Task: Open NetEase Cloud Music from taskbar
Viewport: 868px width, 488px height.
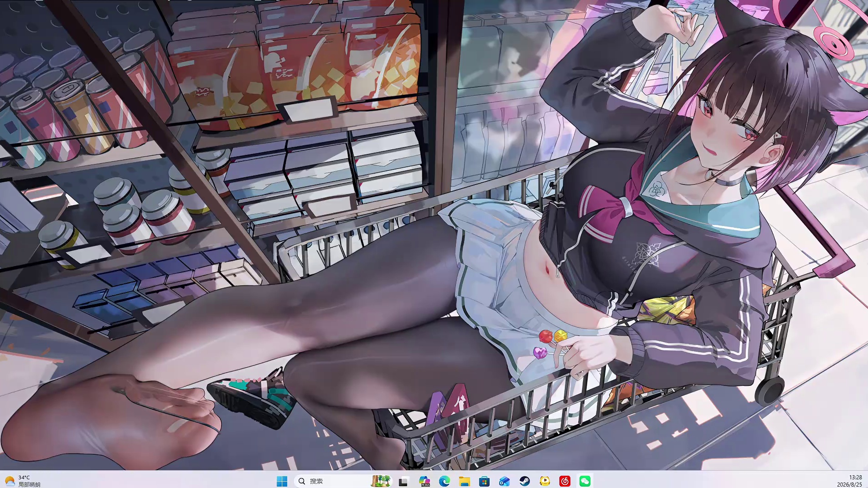Action: tap(565, 481)
